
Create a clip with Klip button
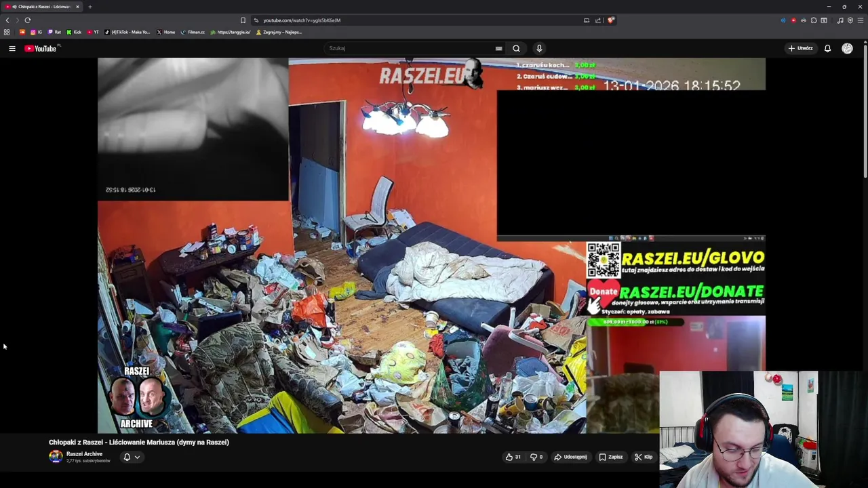(x=643, y=457)
